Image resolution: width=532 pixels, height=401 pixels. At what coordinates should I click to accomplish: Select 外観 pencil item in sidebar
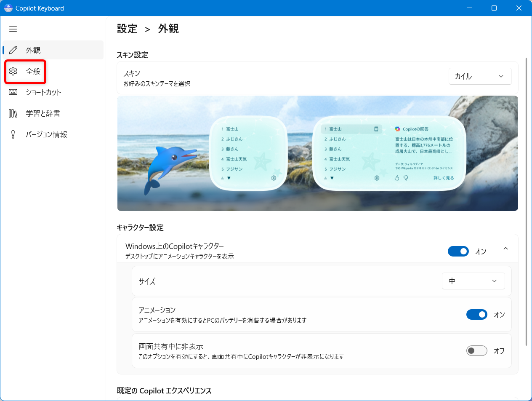tap(53, 50)
